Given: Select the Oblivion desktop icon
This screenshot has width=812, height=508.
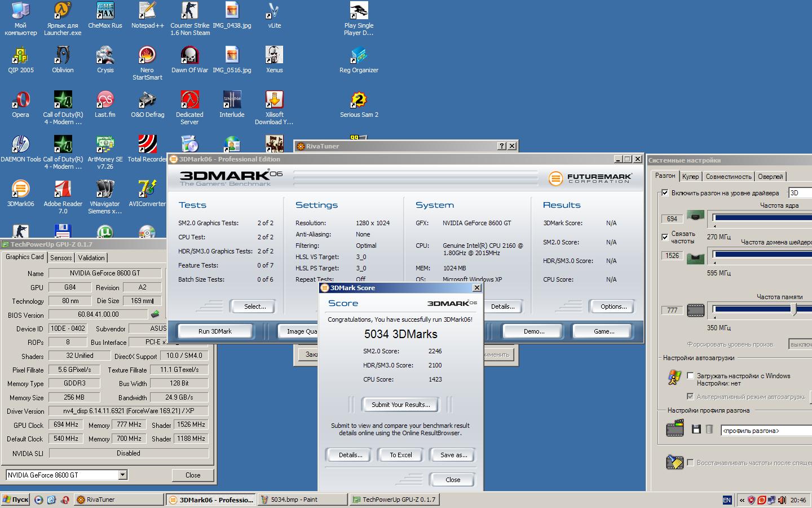Looking at the screenshot, I should tap(63, 59).
